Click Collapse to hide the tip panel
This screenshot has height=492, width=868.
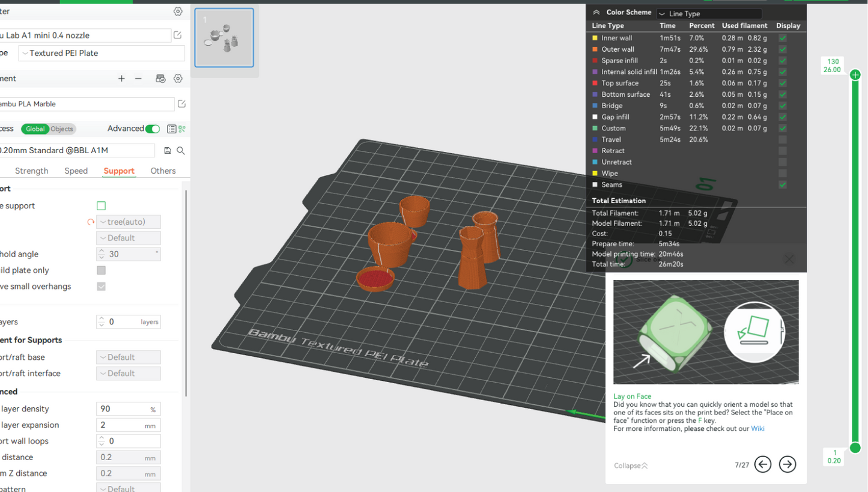coord(630,466)
